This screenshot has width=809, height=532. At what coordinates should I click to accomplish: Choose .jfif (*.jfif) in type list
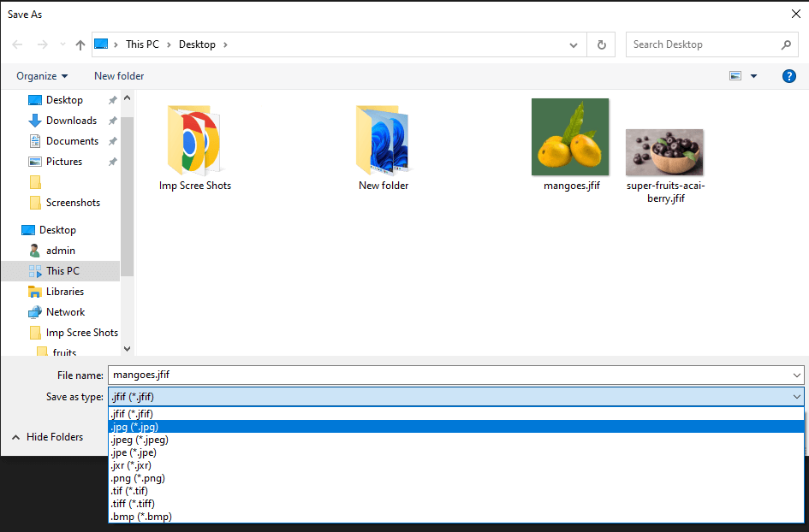(456, 414)
